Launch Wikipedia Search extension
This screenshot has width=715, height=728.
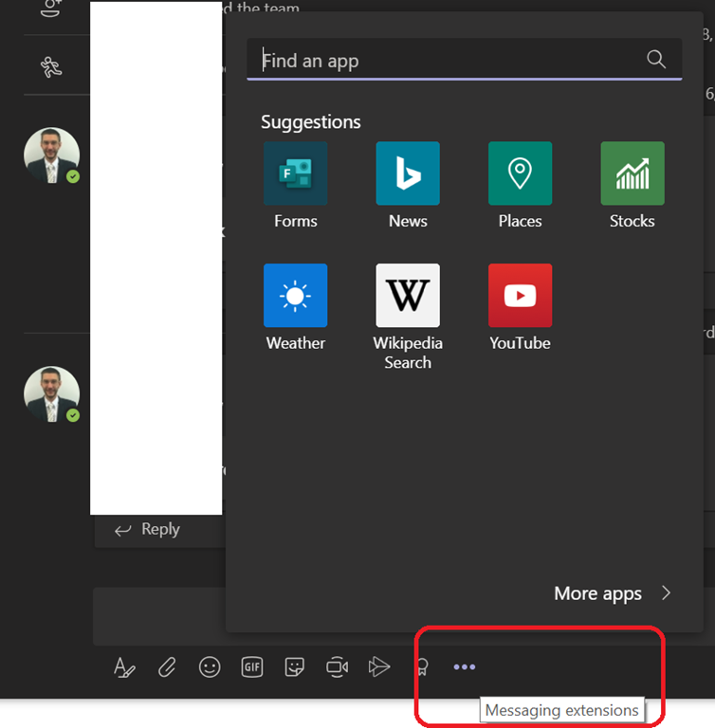point(408,296)
